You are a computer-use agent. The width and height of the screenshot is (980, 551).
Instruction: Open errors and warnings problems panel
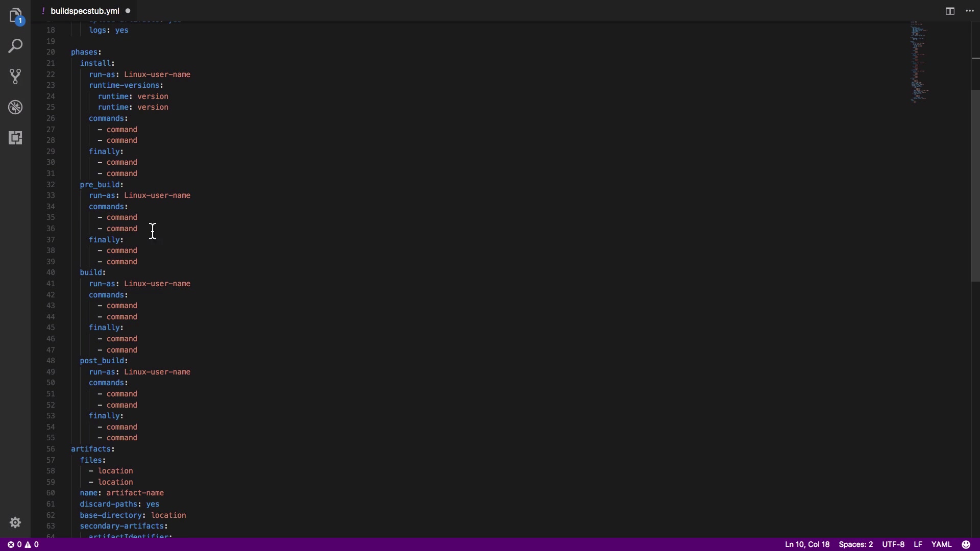(x=23, y=544)
